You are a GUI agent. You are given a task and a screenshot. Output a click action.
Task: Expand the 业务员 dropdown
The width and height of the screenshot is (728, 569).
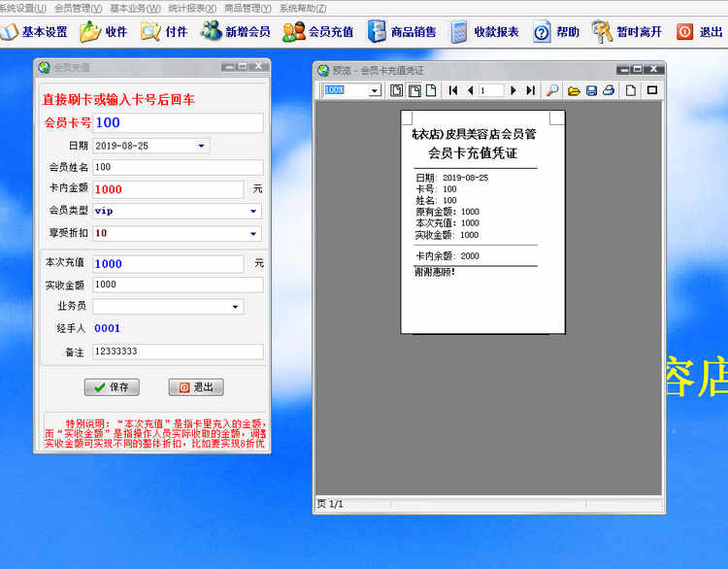236,307
